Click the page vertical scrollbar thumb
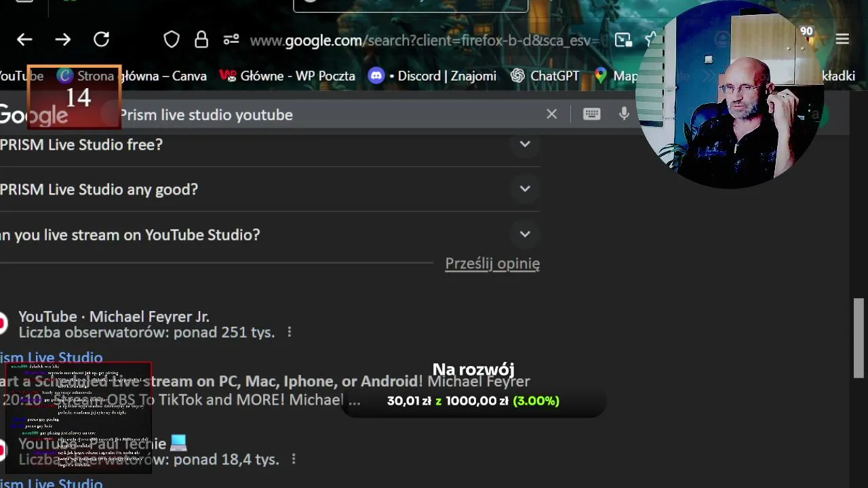The width and height of the screenshot is (868, 488). 859,338
